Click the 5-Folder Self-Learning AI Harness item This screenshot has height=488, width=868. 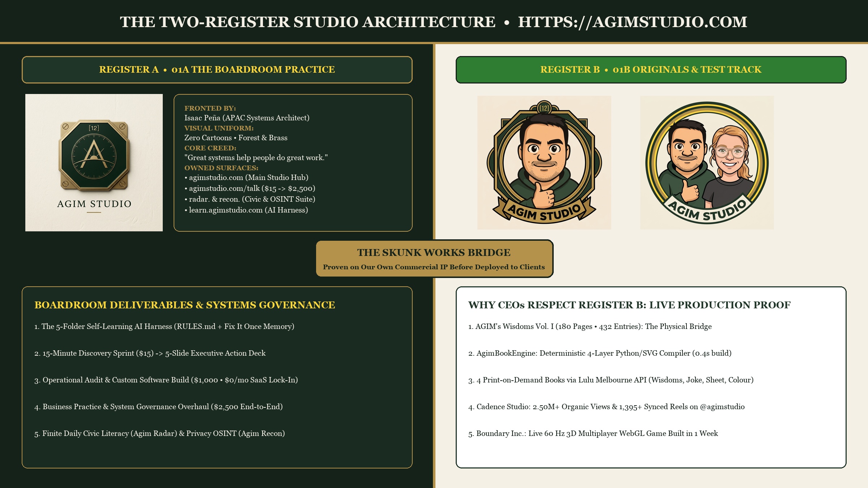tap(164, 326)
